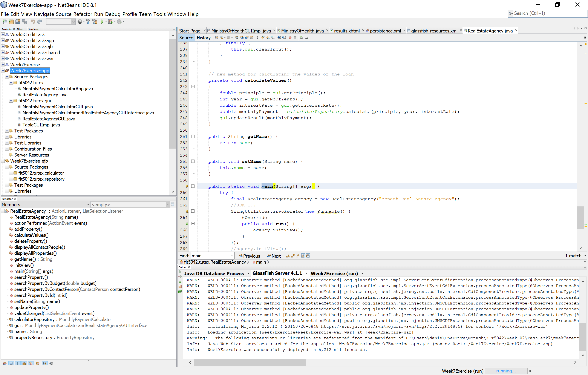The image size is (588, 375).
Task: Click the editor Start Macro Recording red dot
Action: (x=290, y=38)
